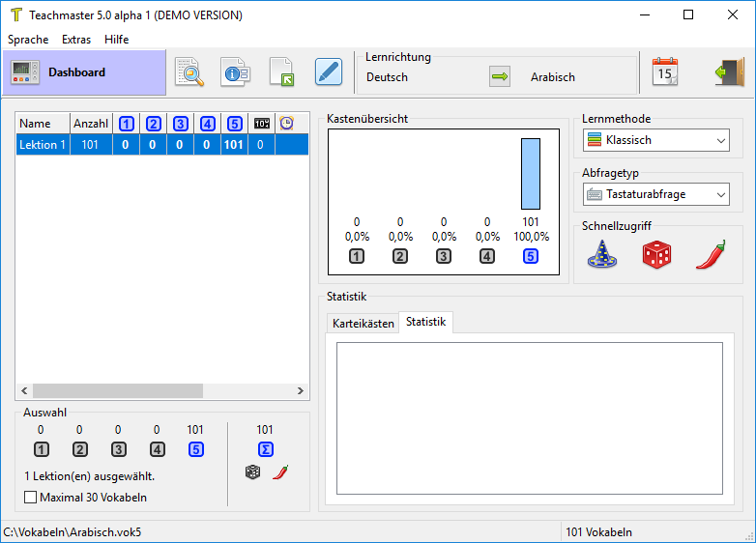Open the calendar icon in toolbar

pyautogui.click(x=665, y=72)
